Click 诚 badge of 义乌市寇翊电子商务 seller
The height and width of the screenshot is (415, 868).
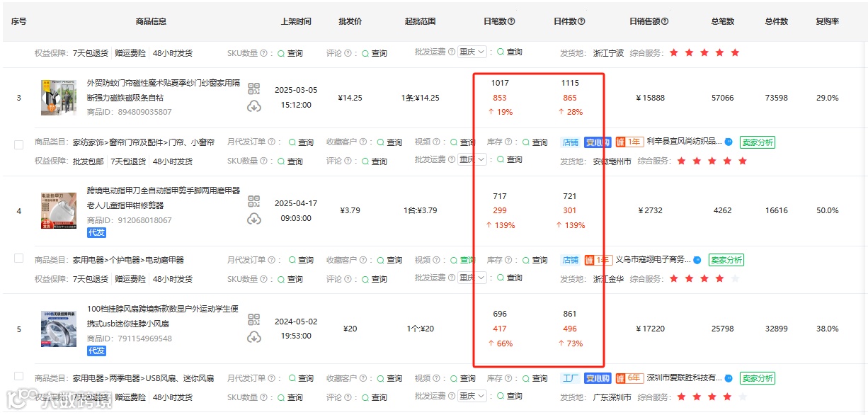pos(600,260)
